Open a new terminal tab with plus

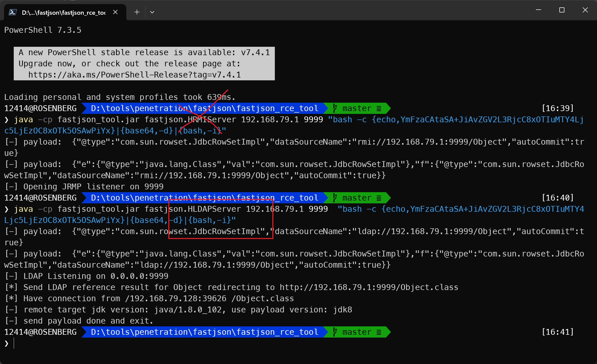click(x=137, y=12)
